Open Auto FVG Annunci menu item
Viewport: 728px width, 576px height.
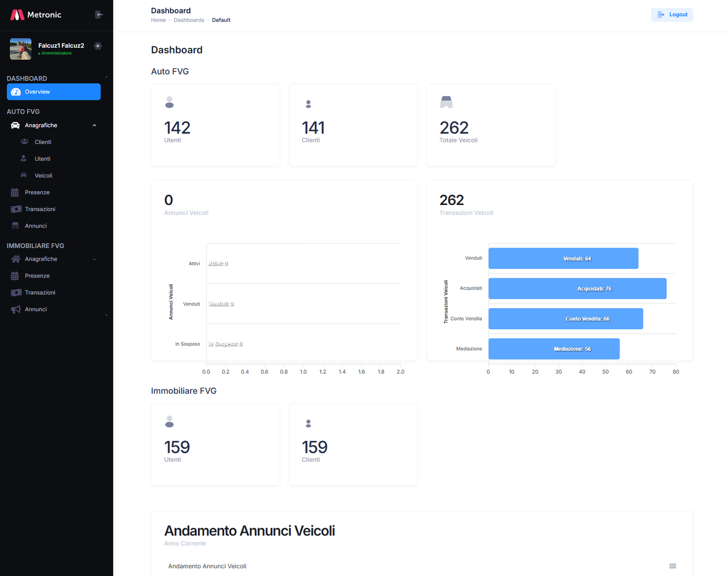pyautogui.click(x=35, y=226)
